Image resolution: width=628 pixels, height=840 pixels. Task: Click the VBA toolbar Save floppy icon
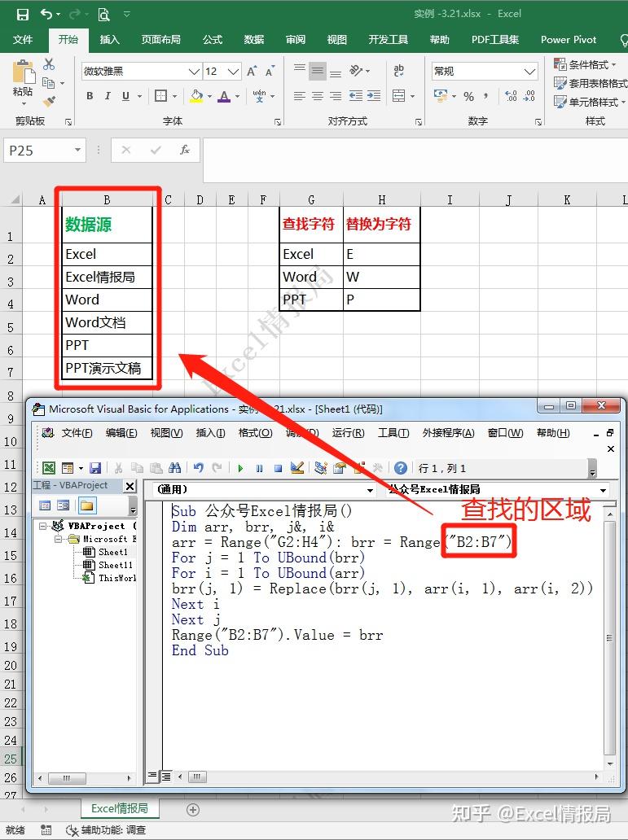coord(95,468)
